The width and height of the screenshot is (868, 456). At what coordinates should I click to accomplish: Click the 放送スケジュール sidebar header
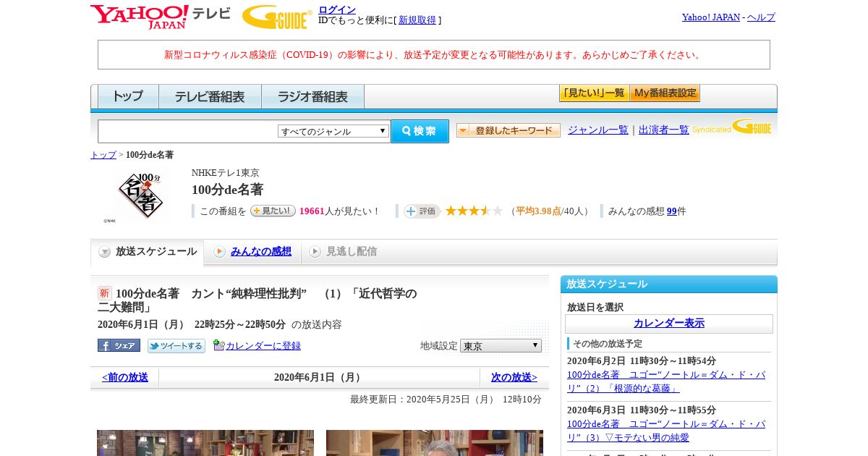(669, 284)
